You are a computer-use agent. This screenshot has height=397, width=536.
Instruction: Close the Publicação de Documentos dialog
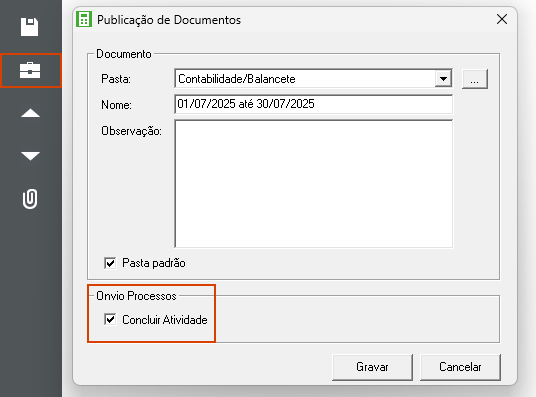(502, 19)
